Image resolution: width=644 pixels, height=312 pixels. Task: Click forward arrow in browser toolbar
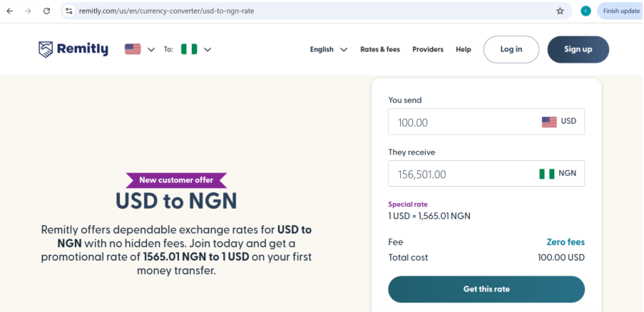click(28, 11)
